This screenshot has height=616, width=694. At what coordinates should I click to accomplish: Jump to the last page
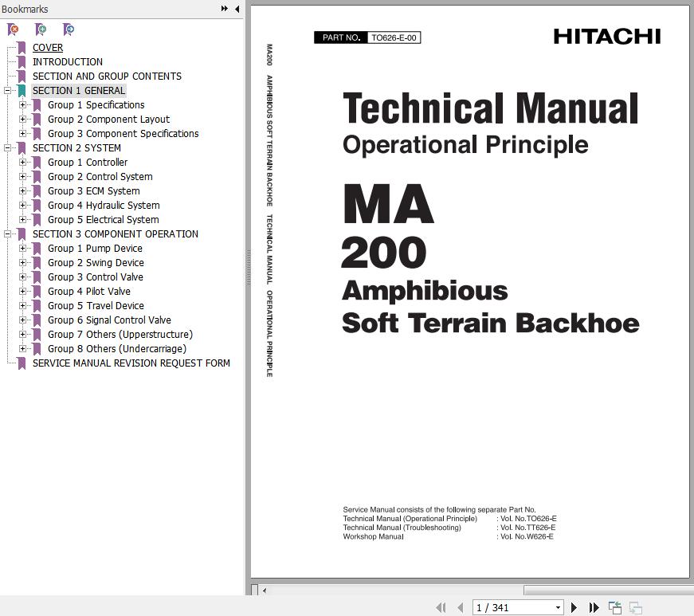594,607
